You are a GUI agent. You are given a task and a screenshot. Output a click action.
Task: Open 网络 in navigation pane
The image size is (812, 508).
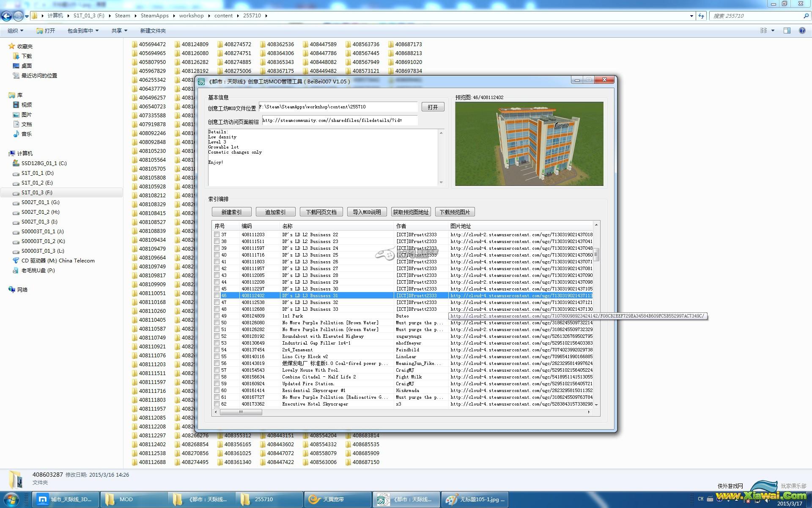(18, 290)
